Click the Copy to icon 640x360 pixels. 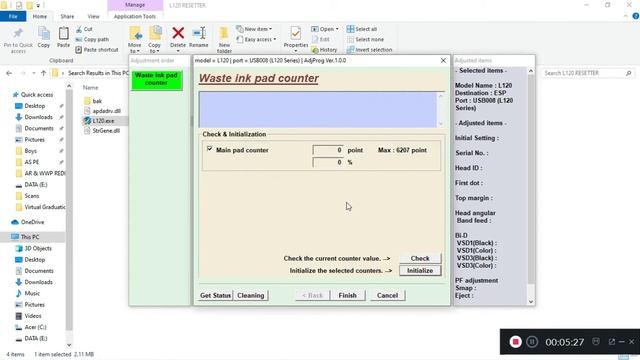click(155, 33)
